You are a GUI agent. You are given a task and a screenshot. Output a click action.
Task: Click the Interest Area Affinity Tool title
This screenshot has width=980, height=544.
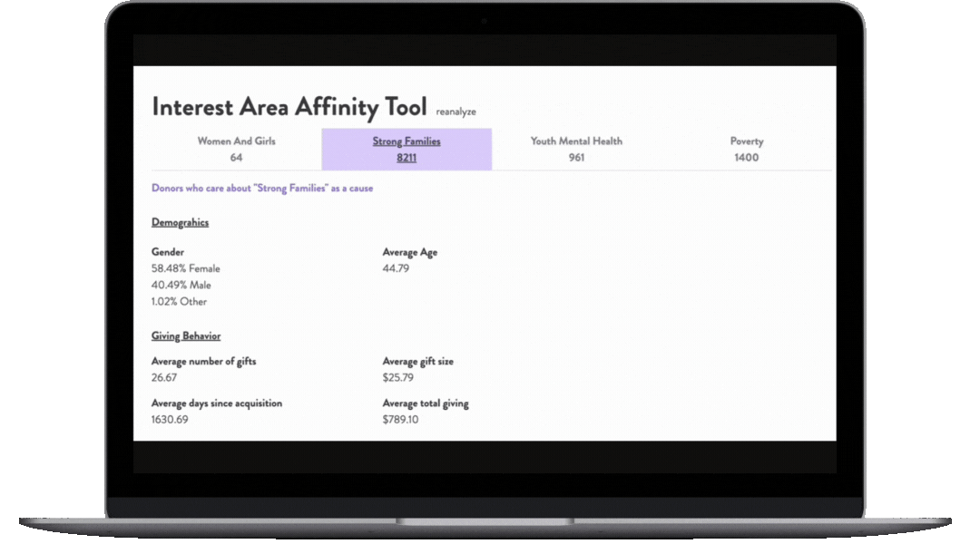pyautogui.click(x=289, y=106)
